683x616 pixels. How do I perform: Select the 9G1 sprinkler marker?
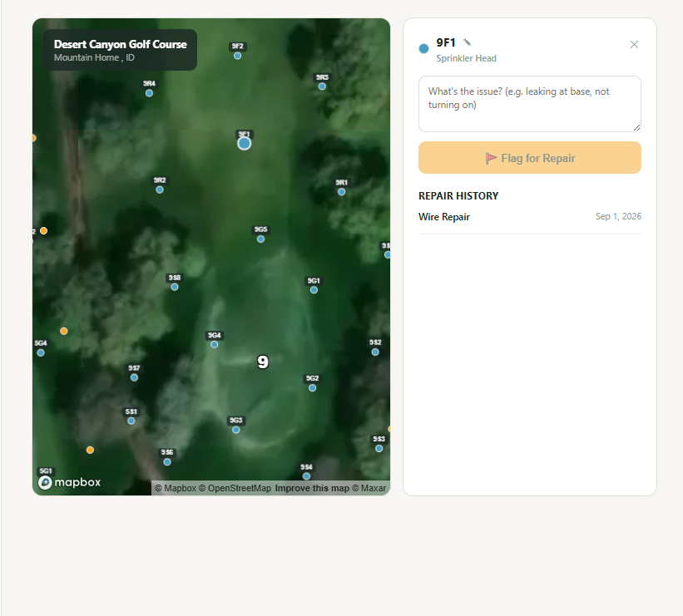(314, 290)
